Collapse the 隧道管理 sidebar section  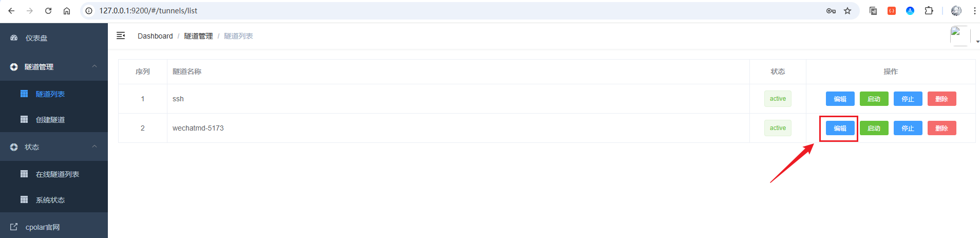tap(54, 67)
